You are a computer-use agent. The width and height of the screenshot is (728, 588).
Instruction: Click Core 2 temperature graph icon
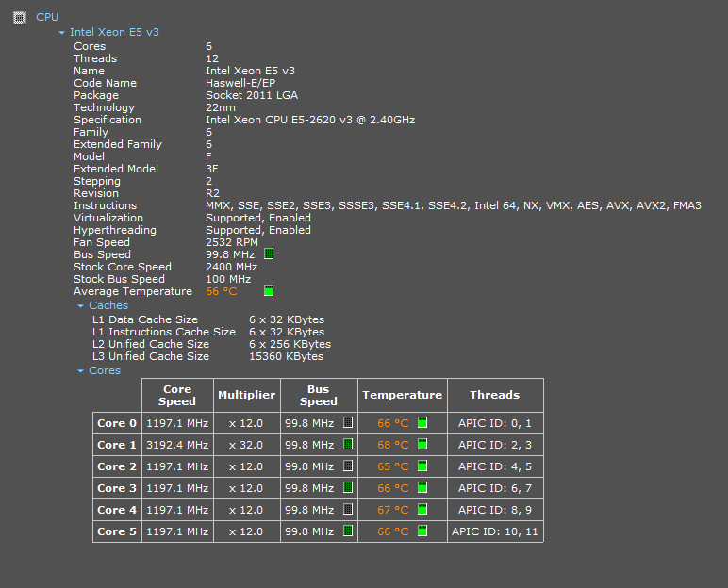[422, 465]
